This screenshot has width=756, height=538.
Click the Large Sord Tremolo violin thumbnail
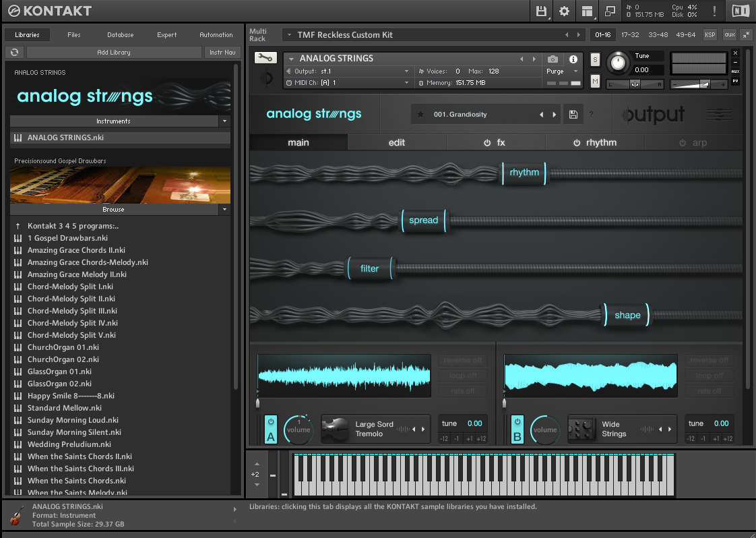click(x=335, y=429)
